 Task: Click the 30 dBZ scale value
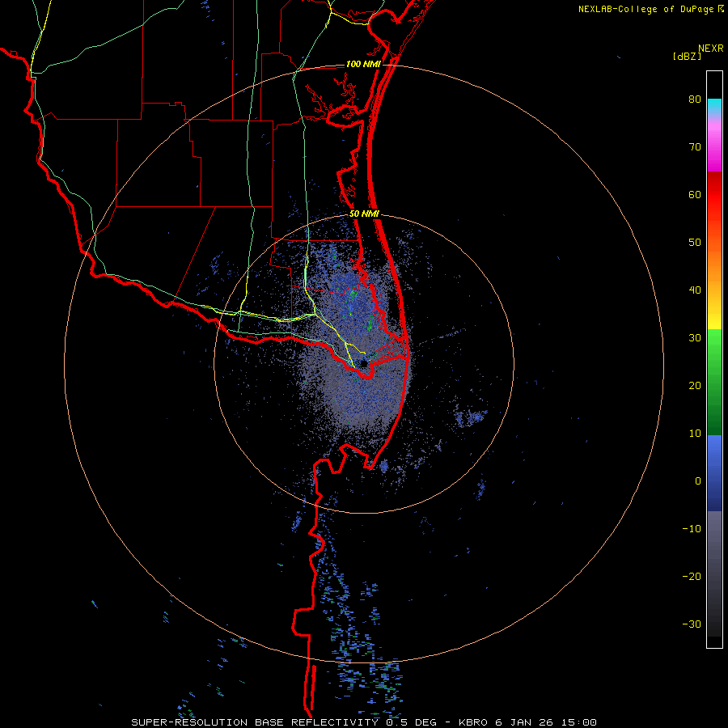pos(695,338)
